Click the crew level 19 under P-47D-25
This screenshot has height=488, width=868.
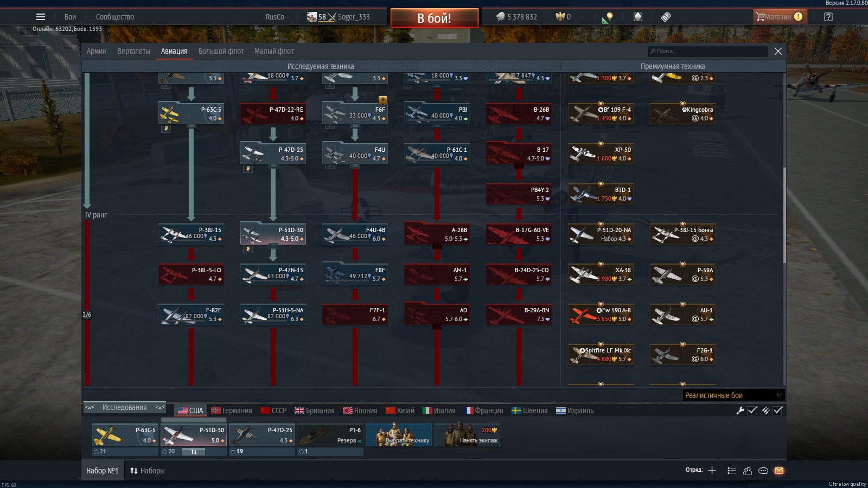point(237,451)
